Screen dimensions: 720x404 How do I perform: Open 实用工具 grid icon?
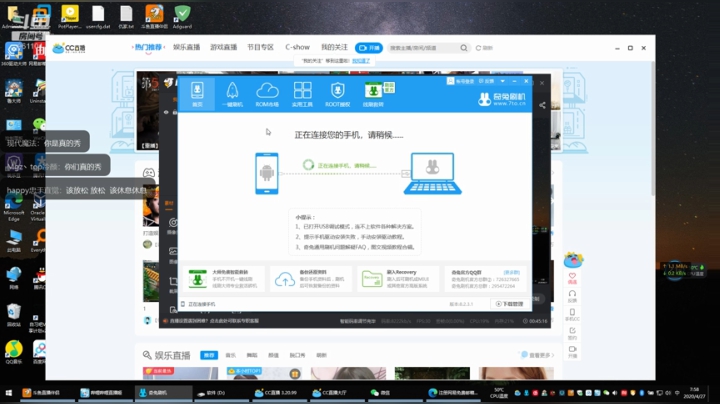[302, 94]
